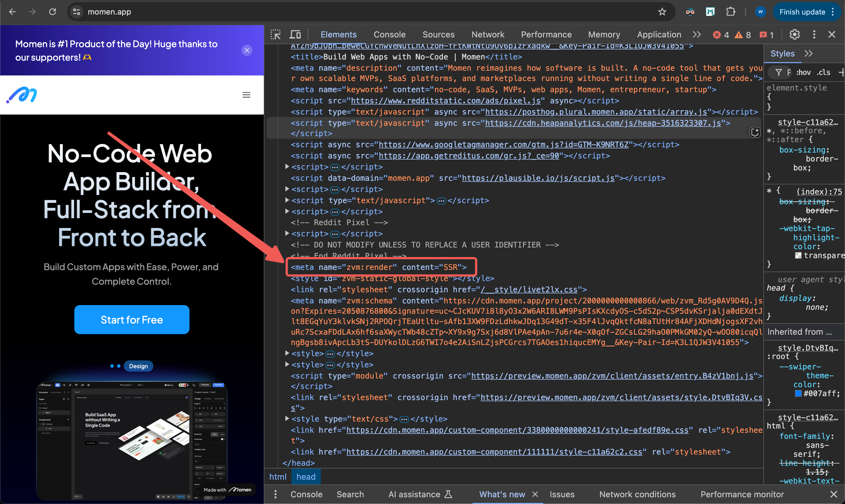Click the transparent color swatch
This screenshot has width=845, height=504.
click(x=798, y=255)
